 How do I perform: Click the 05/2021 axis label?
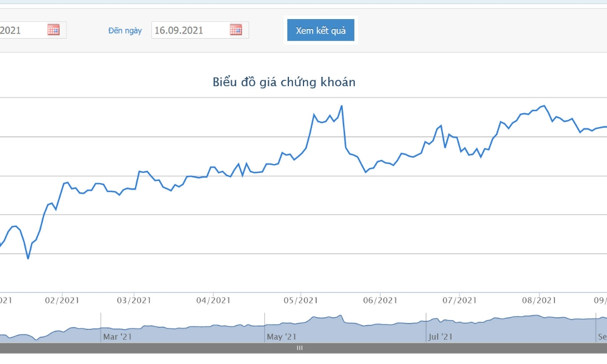point(301,300)
